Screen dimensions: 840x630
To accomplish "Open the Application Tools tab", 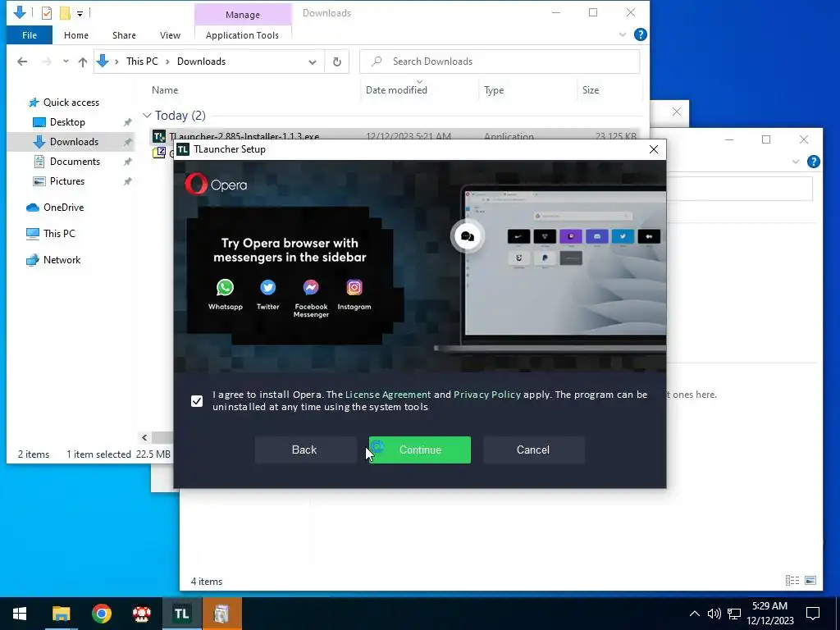I will 242,35.
